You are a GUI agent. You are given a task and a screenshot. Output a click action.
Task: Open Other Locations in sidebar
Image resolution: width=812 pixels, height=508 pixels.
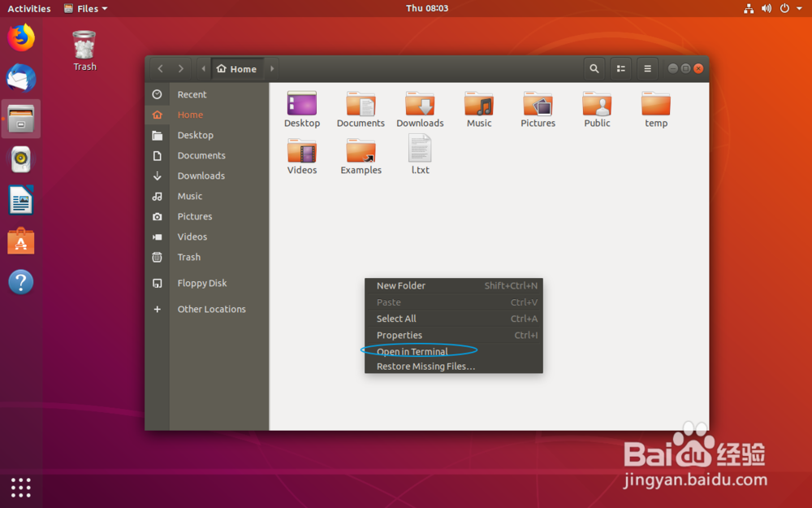pyautogui.click(x=206, y=309)
